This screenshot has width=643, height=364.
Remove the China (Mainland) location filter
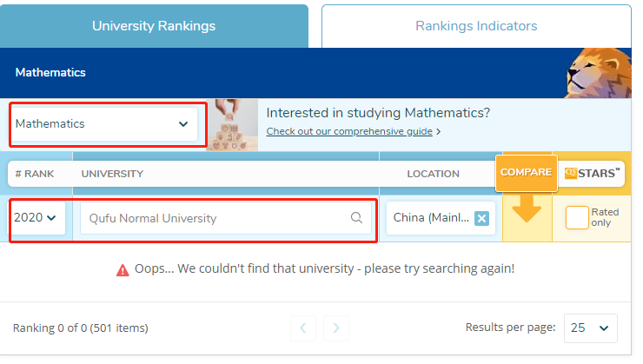pos(481,218)
